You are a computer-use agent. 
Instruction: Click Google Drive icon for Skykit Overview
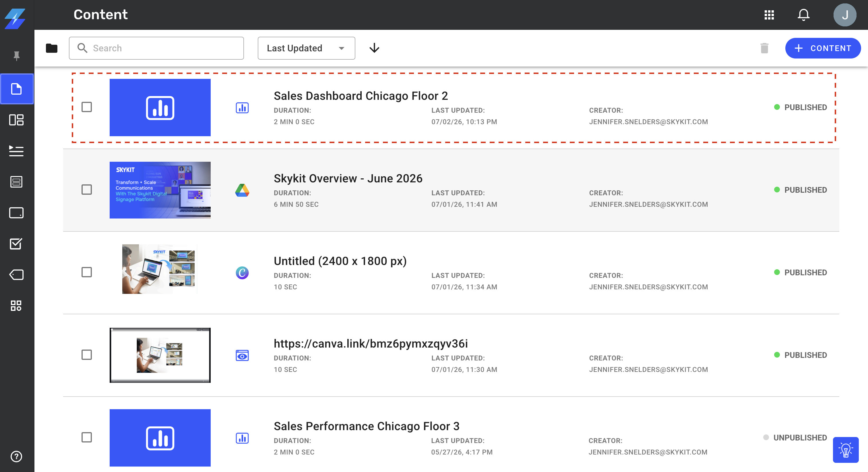coord(242,190)
